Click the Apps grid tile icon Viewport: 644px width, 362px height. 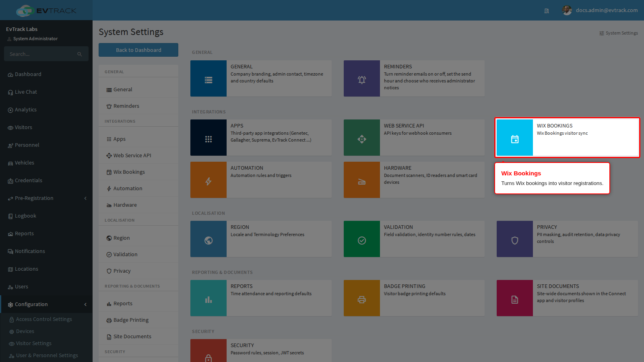tap(208, 138)
